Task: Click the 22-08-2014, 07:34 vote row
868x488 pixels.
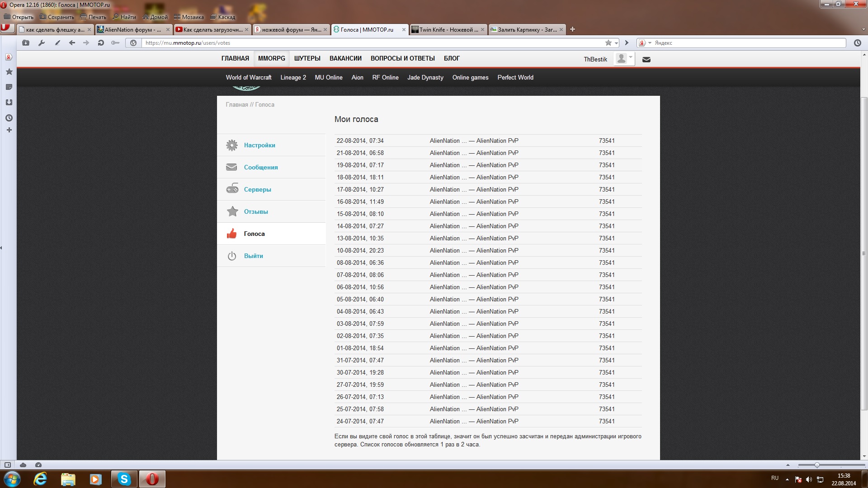Action: click(488, 141)
